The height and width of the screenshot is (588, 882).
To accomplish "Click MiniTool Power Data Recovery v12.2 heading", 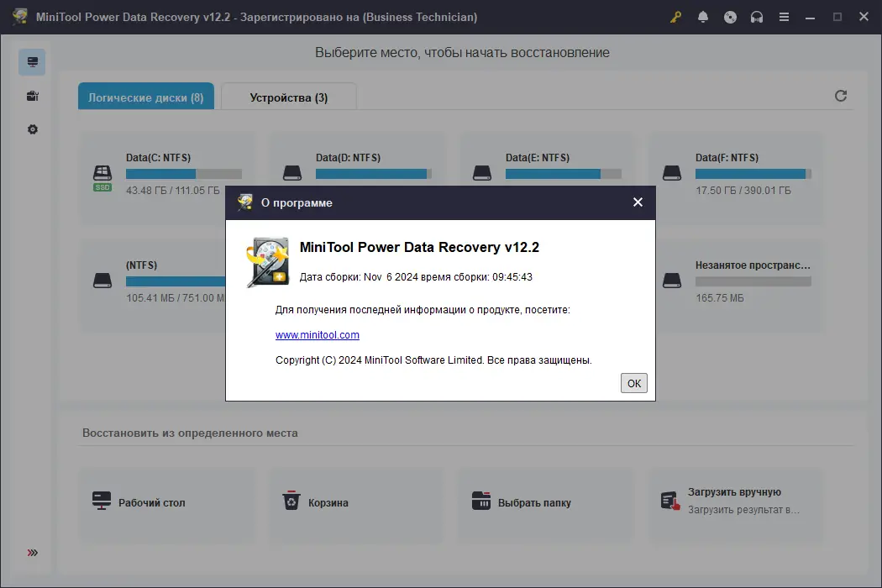I will [x=419, y=247].
